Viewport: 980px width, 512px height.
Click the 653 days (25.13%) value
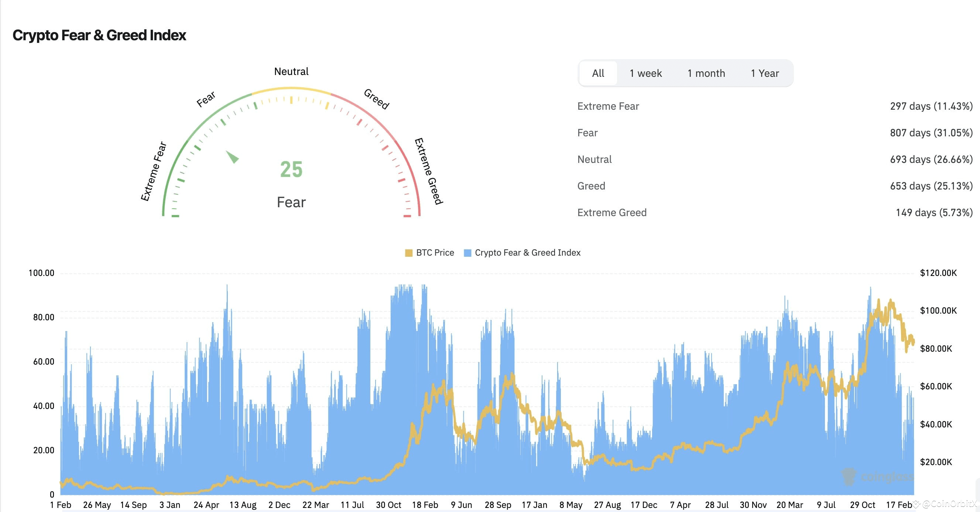coord(931,186)
